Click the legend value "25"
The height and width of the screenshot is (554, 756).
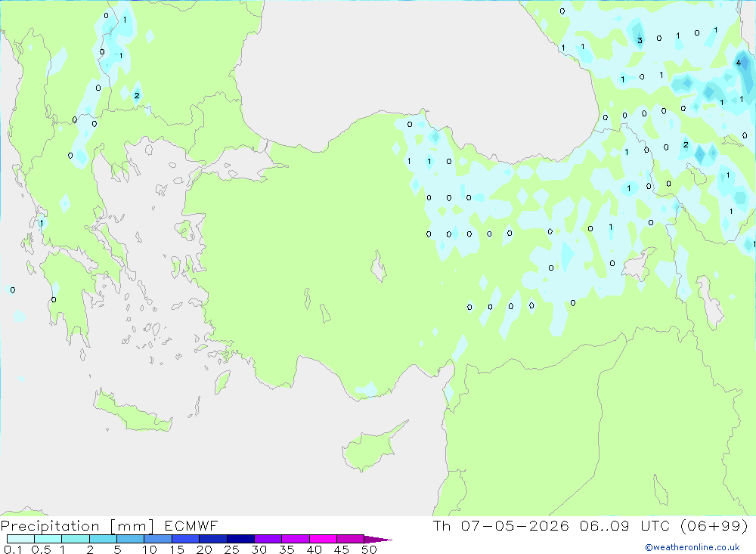tap(231, 549)
